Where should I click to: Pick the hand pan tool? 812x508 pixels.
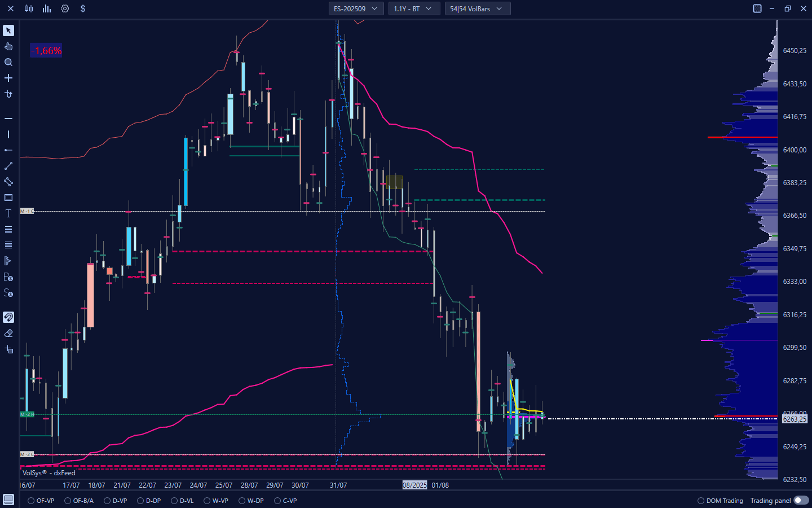(x=8, y=46)
